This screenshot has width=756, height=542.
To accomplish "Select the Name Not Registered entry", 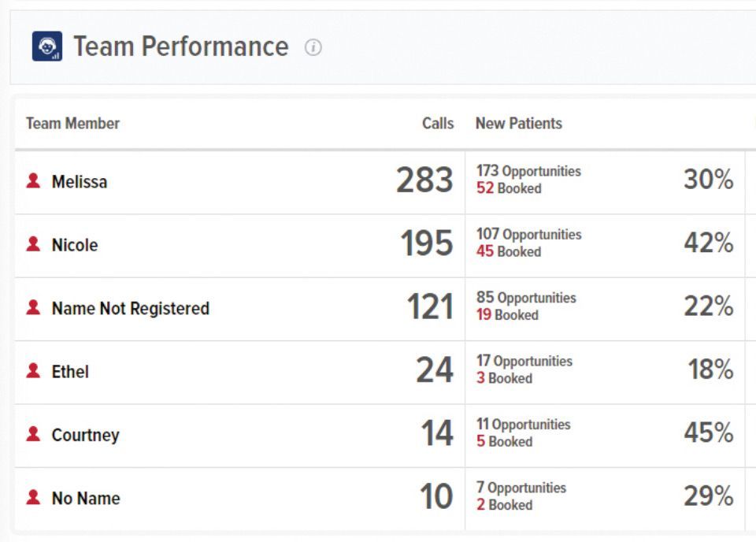I will (131, 308).
